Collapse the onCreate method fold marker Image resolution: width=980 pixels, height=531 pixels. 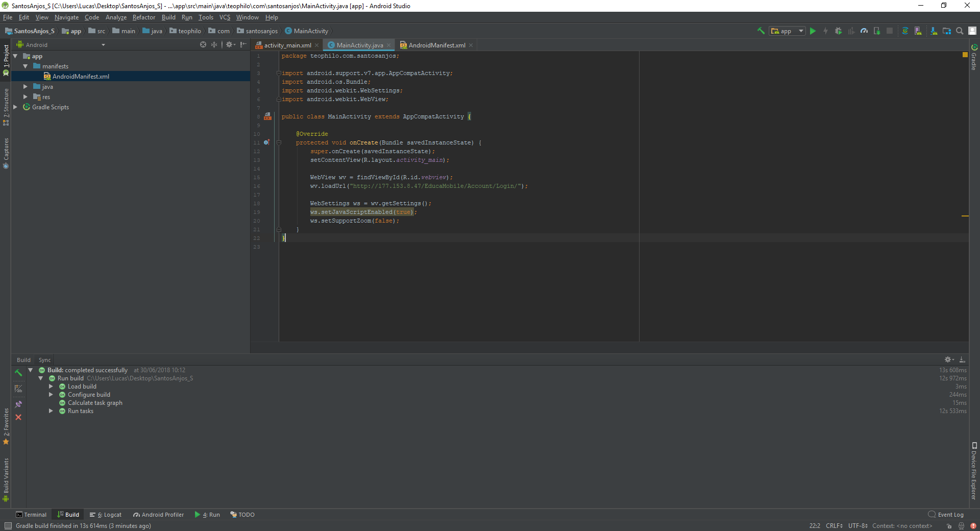279,142
